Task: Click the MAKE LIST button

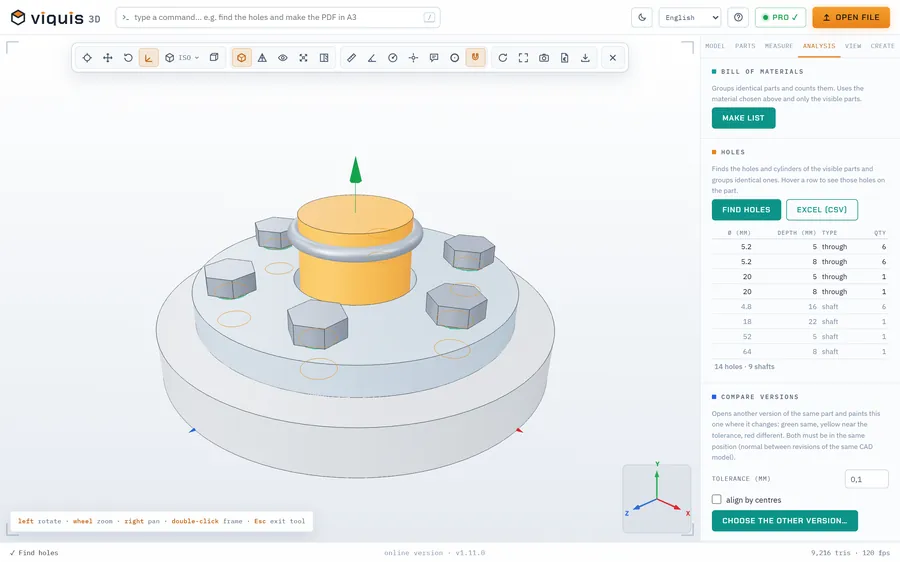Action: tap(743, 118)
